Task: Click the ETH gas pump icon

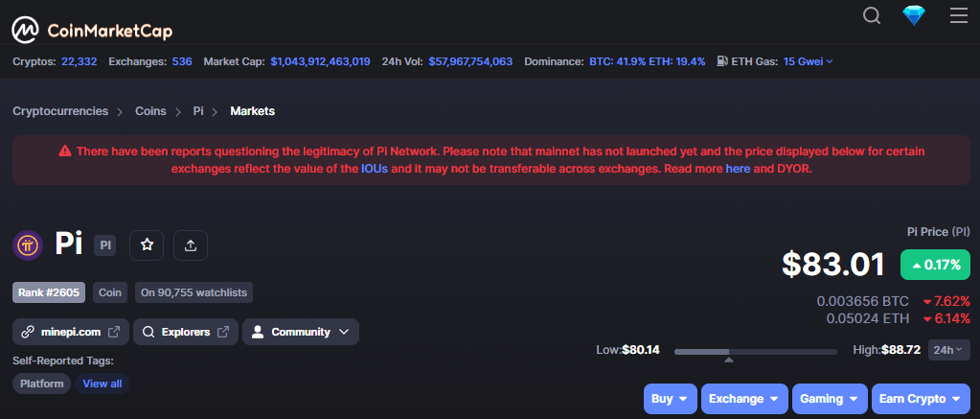Action: pos(722,61)
